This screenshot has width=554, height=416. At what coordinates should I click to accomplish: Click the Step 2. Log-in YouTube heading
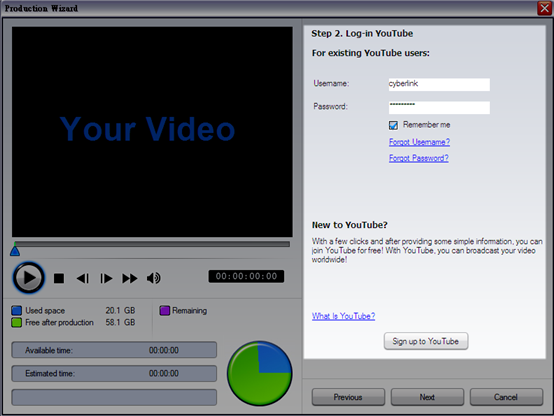pyautogui.click(x=362, y=34)
